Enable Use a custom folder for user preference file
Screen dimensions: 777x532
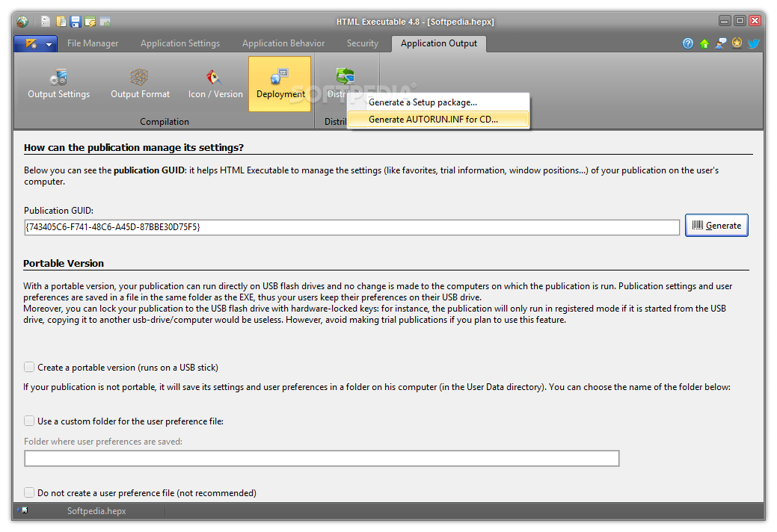[x=29, y=421]
